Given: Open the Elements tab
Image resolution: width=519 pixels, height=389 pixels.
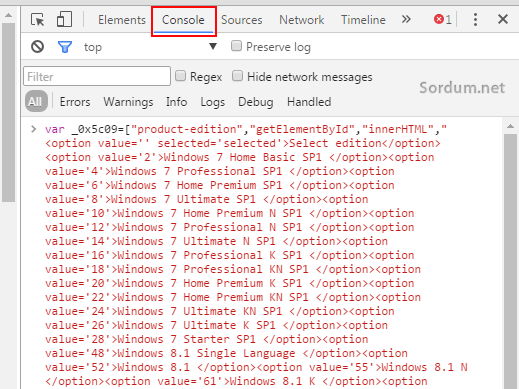Looking at the screenshot, I should pos(122,20).
